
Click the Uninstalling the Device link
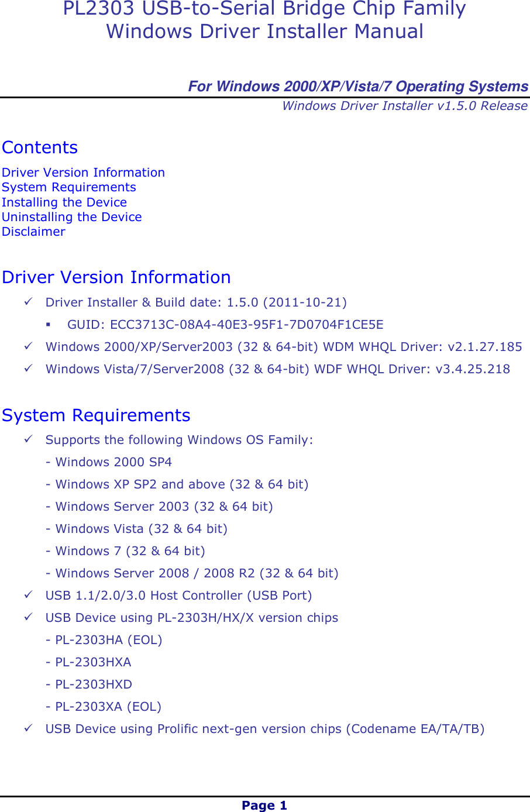tap(72, 217)
